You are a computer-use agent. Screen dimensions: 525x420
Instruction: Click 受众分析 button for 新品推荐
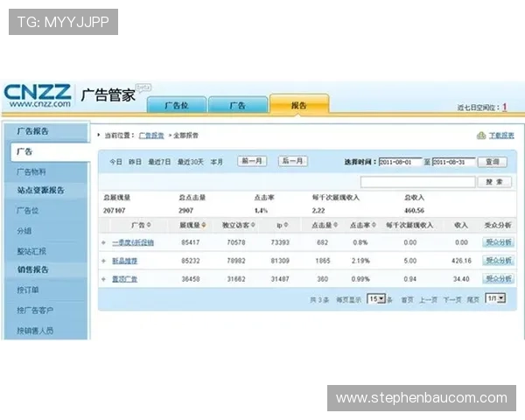(498, 260)
